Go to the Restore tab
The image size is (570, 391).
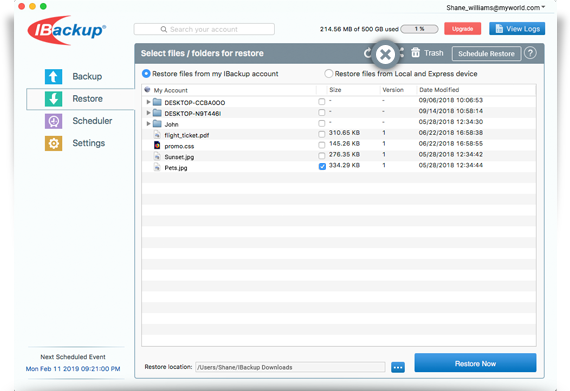point(81,99)
